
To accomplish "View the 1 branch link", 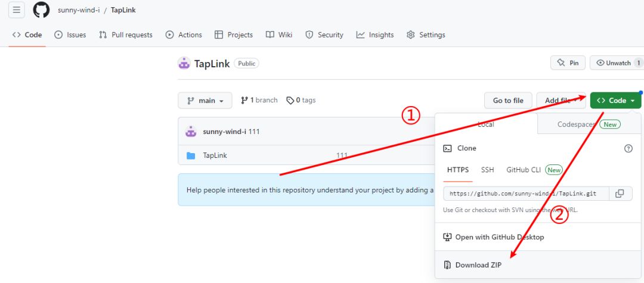I will [259, 100].
